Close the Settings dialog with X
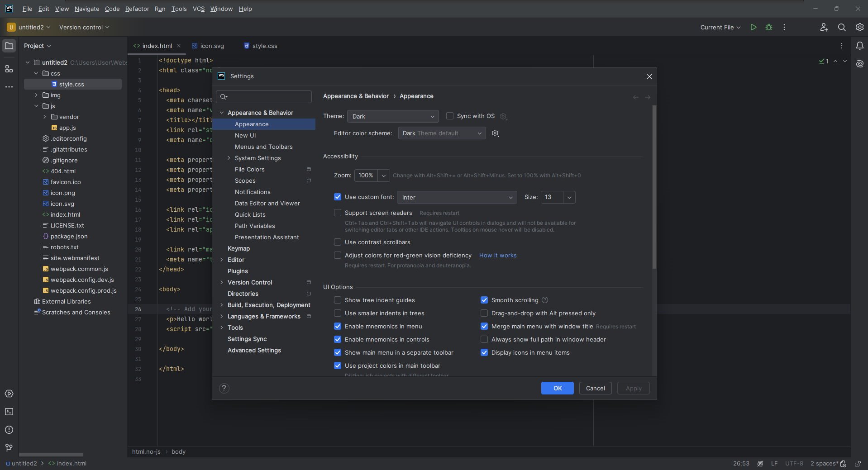Image resolution: width=868 pixels, height=470 pixels. [649, 76]
